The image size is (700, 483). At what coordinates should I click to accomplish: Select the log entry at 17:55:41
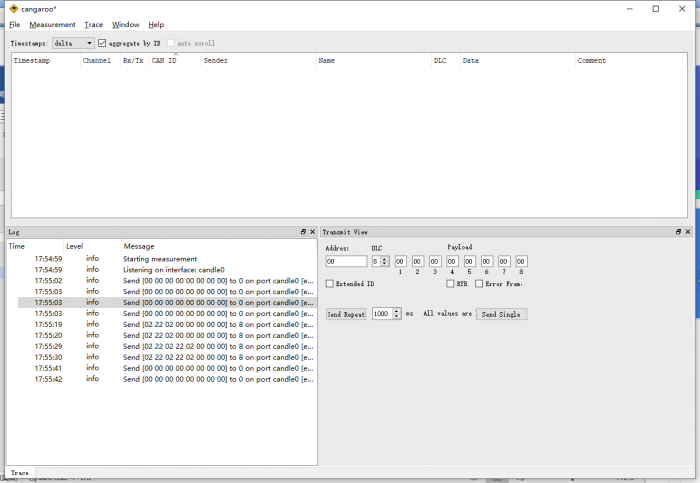[x=167, y=368]
